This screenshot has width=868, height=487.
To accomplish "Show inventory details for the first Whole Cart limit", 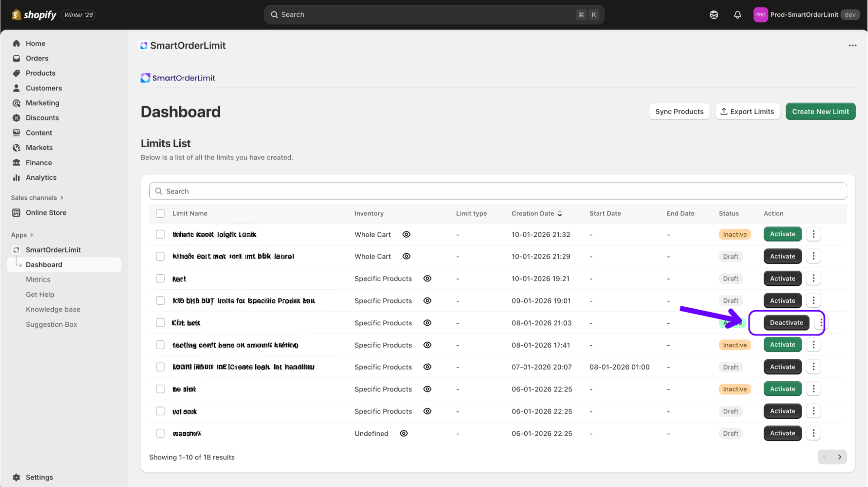I will pyautogui.click(x=406, y=234).
